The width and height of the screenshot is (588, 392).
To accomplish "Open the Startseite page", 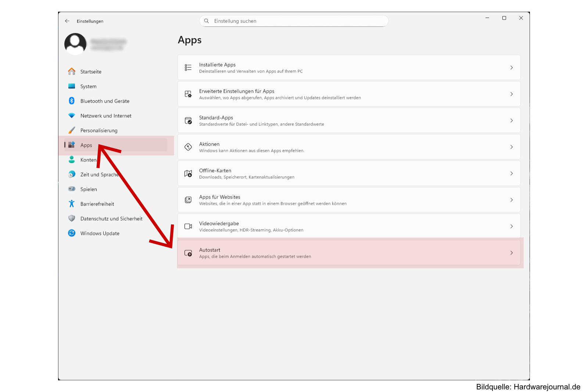I will tap(91, 72).
